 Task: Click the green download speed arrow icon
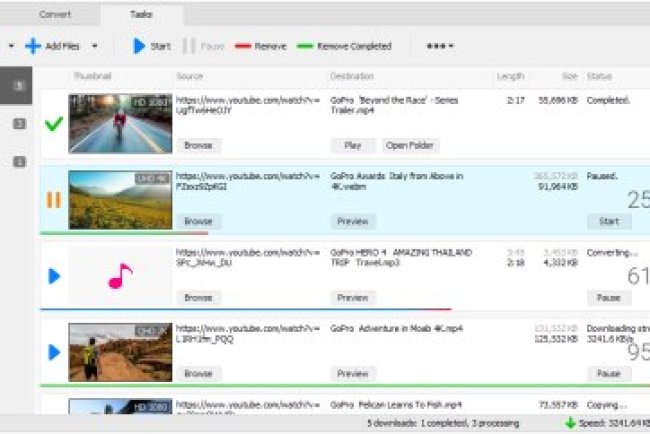coord(570,423)
